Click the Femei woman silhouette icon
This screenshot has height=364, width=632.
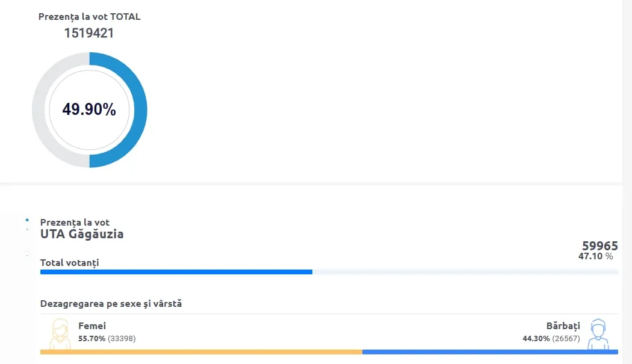tap(60, 334)
